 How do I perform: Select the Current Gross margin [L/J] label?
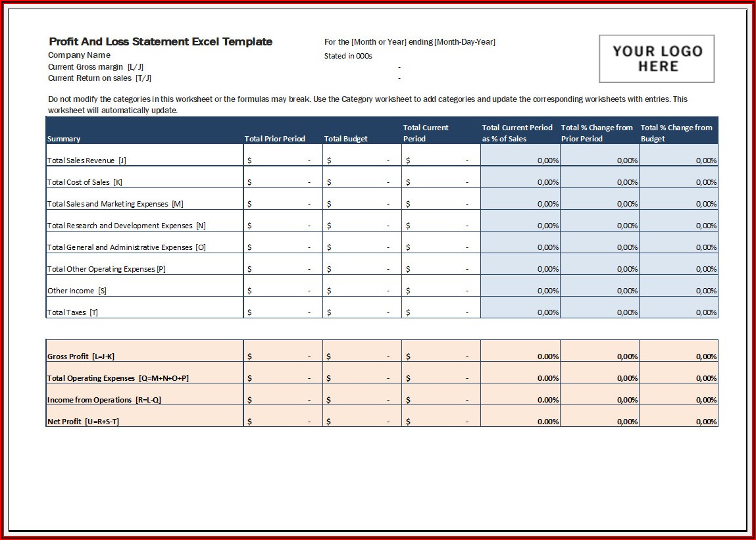pos(95,67)
